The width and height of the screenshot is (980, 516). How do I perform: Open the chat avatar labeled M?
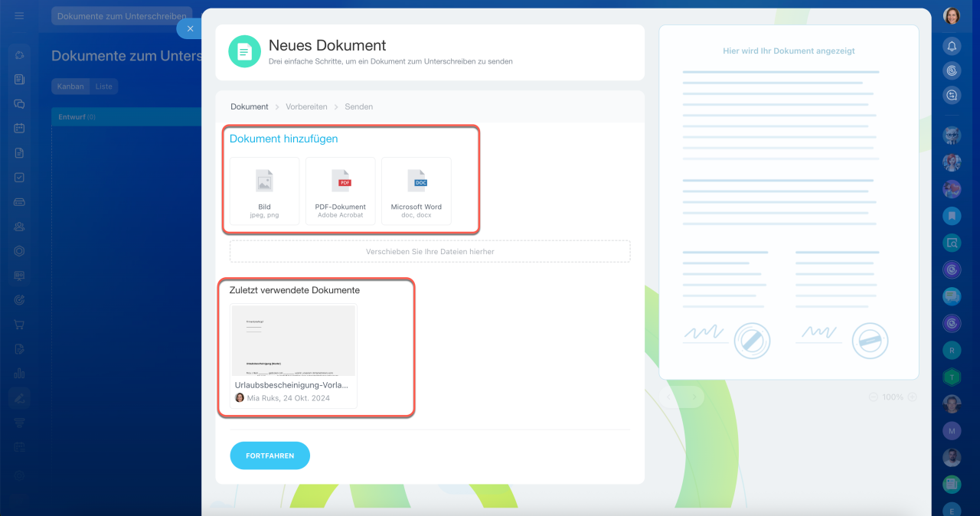(x=952, y=430)
